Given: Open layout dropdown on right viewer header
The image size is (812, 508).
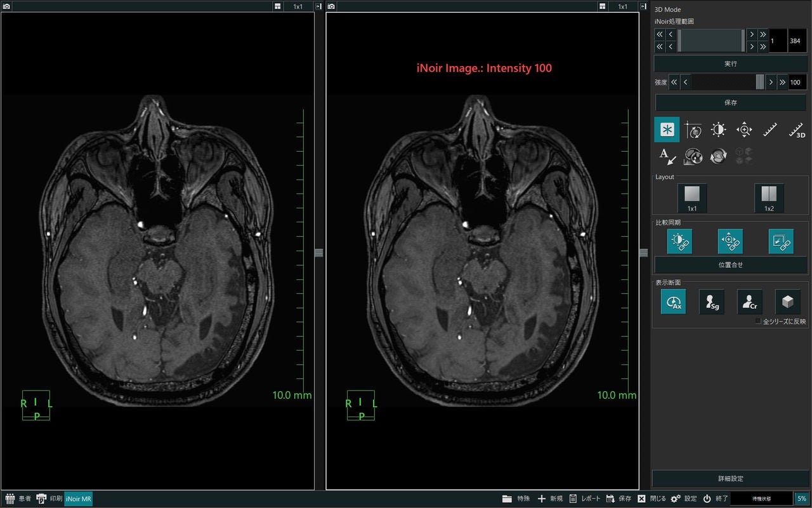Looking at the screenshot, I should point(603,6).
